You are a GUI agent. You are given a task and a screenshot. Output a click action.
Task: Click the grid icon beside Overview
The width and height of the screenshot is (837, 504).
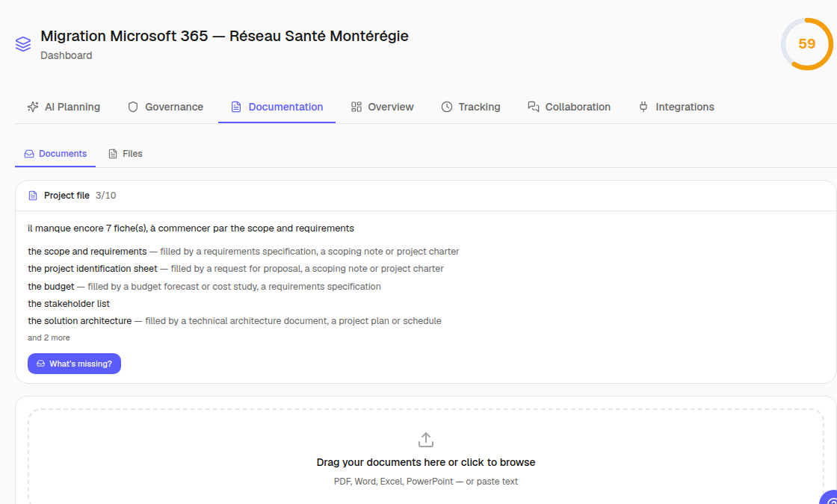pyautogui.click(x=356, y=107)
